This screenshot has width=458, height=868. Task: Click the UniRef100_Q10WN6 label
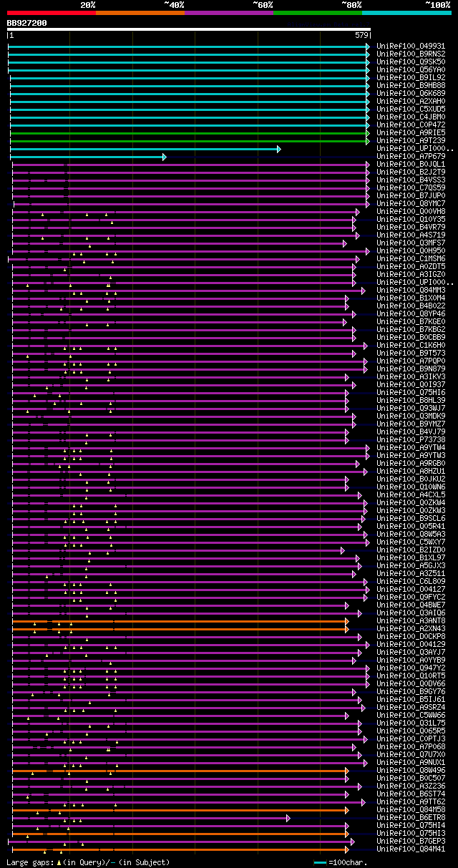(411, 487)
